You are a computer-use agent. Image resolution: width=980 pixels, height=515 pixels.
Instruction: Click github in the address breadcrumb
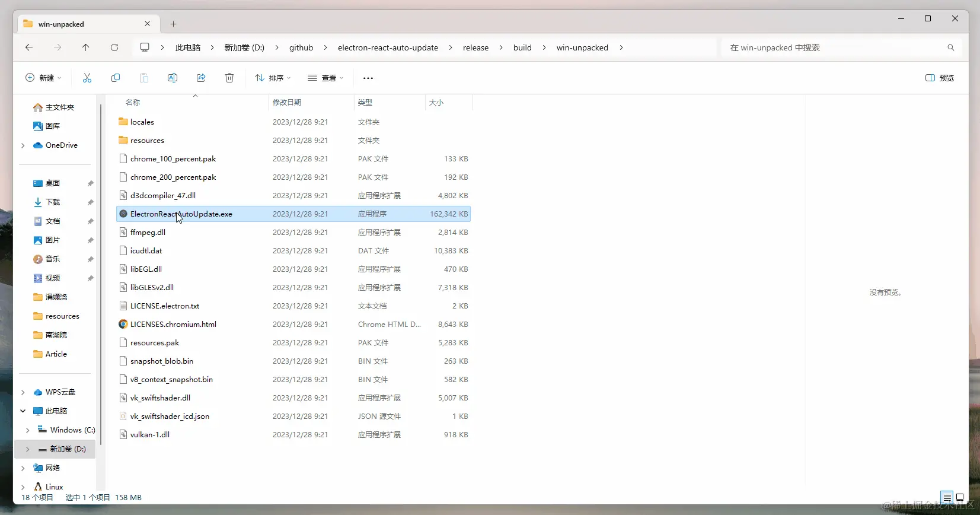tap(301, 47)
